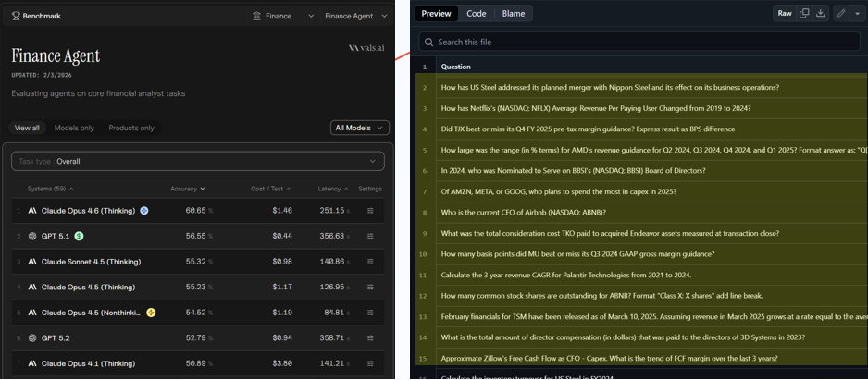Sort by Systems (59) column
Image resolution: width=868 pixels, height=380 pixels.
(50, 189)
